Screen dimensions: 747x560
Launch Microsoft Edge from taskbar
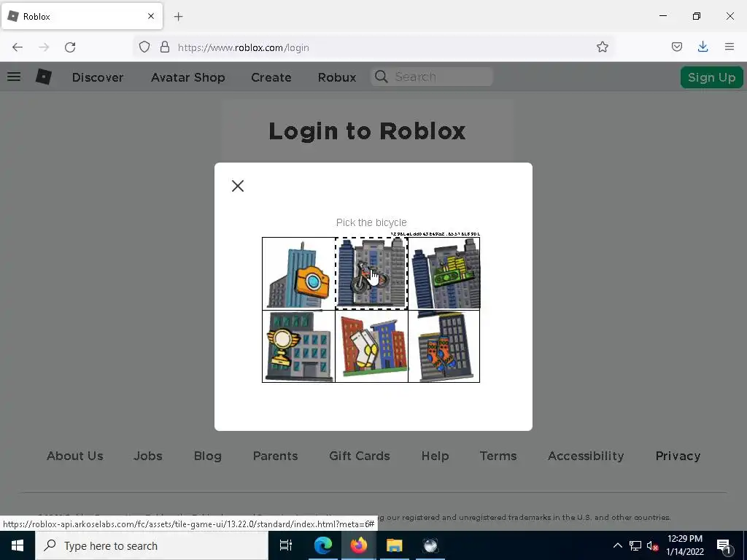click(x=322, y=545)
